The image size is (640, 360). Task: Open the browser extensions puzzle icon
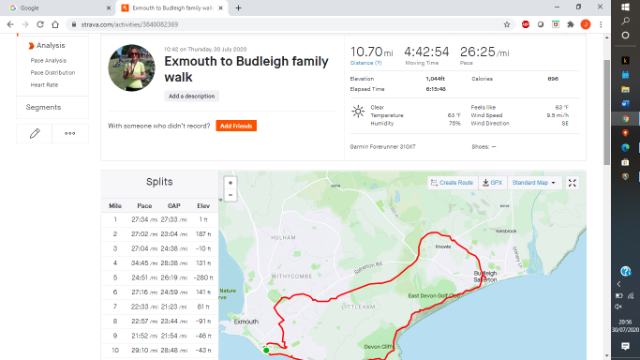pos(571,24)
